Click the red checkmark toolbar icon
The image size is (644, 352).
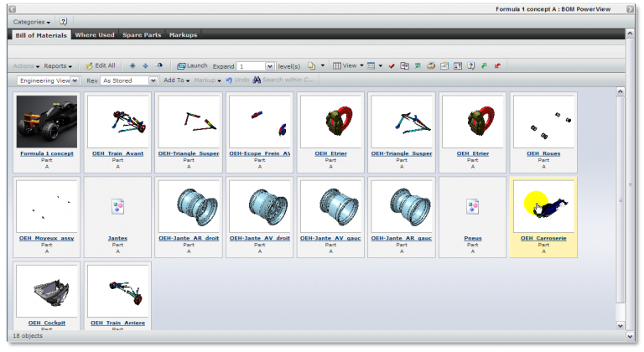point(392,65)
